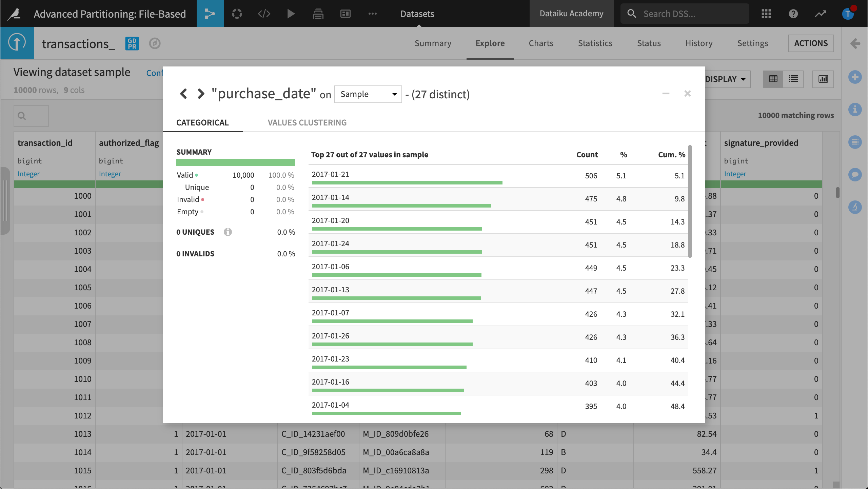Go to next column with right chevron
Viewport: 868px width, 489px height.
click(x=201, y=93)
